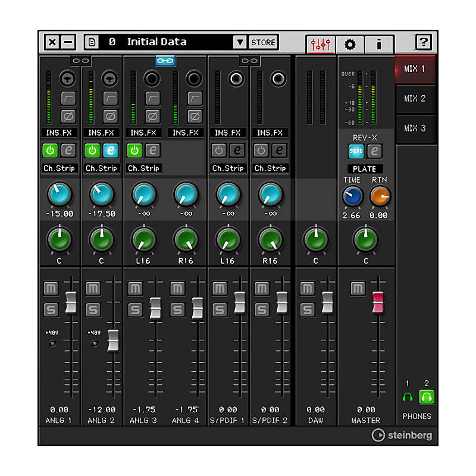Screen dimensions: 476x476
Task: Open the effect editor on S/PDIF 2
Action: point(279,151)
